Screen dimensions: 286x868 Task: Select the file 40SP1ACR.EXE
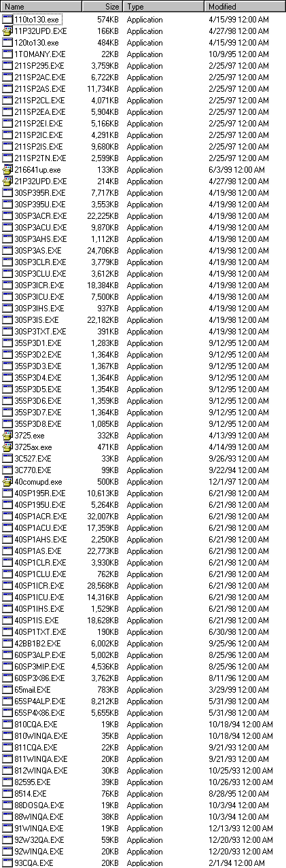point(40,516)
